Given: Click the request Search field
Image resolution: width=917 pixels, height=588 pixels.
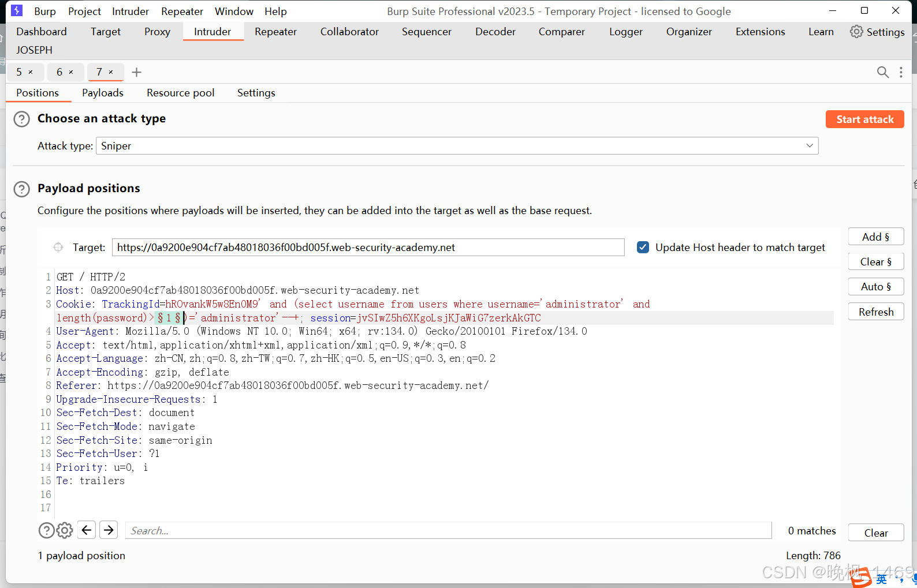Looking at the screenshot, I should pyautogui.click(x=448, y=530).
